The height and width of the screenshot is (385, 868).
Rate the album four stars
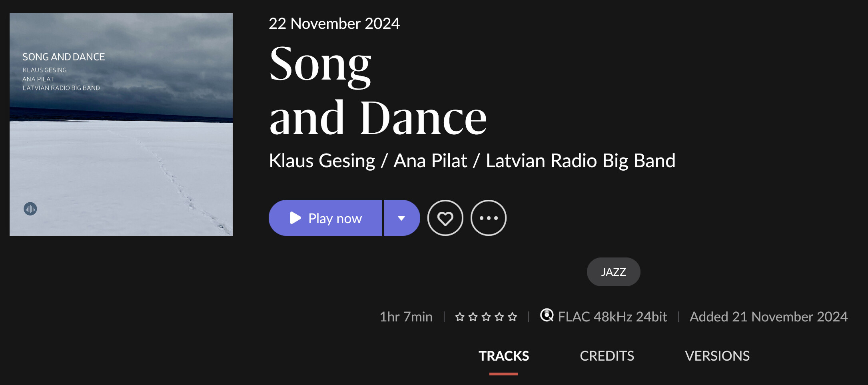coord(499,317)
